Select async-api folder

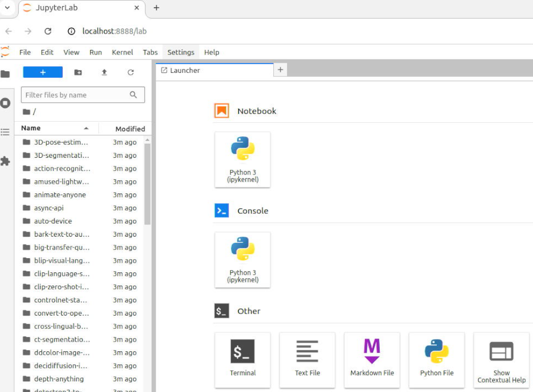[x=79, y=208]
